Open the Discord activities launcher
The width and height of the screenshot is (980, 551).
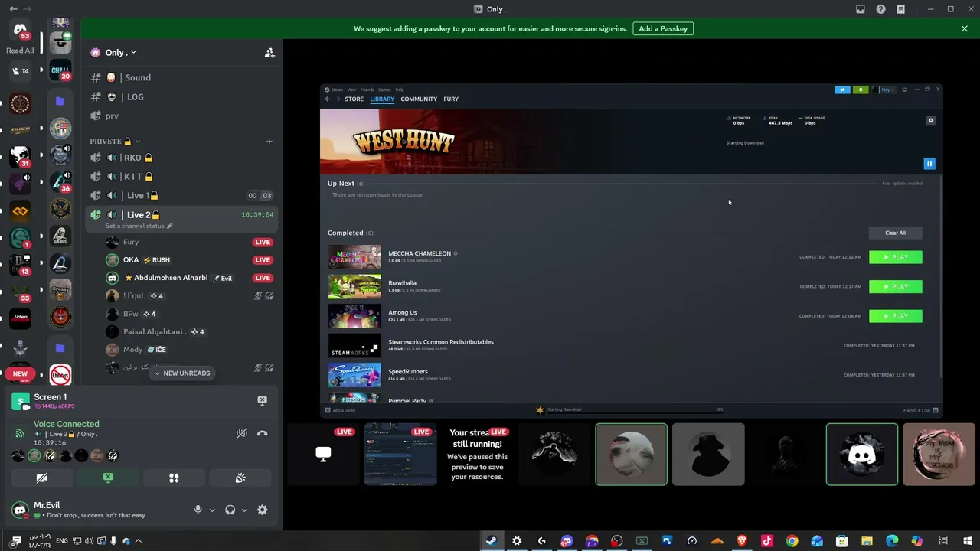point(174,478)
